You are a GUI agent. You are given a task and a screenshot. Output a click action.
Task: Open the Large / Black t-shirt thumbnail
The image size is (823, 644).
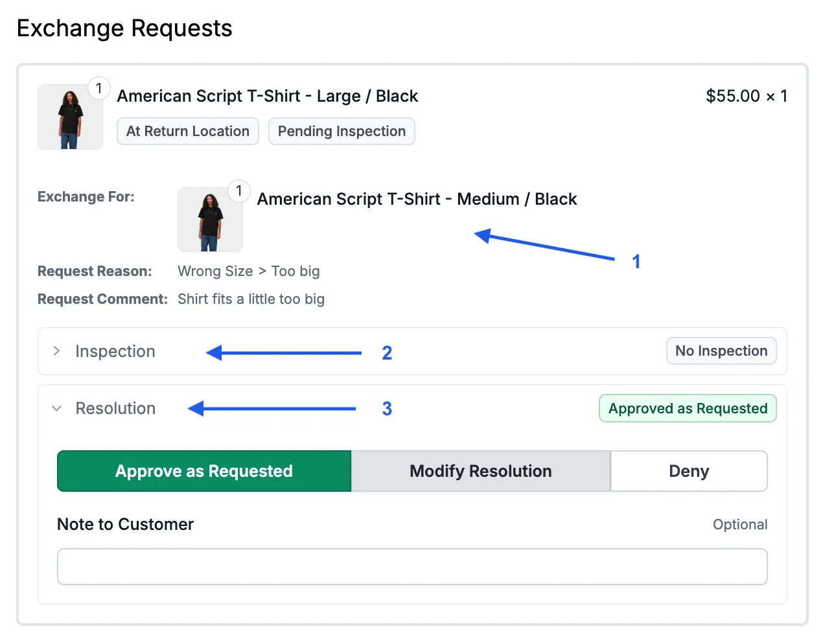click(70, 117)
